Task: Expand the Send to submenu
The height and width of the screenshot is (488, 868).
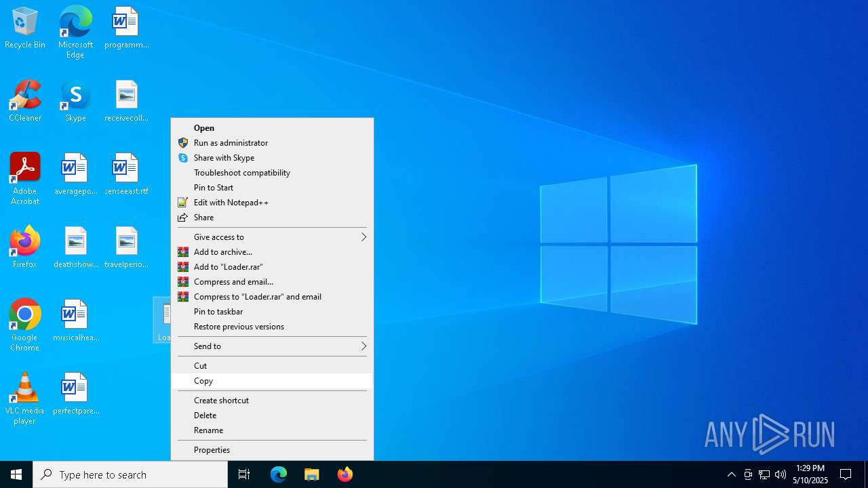Action: click(x=272, y=346)
